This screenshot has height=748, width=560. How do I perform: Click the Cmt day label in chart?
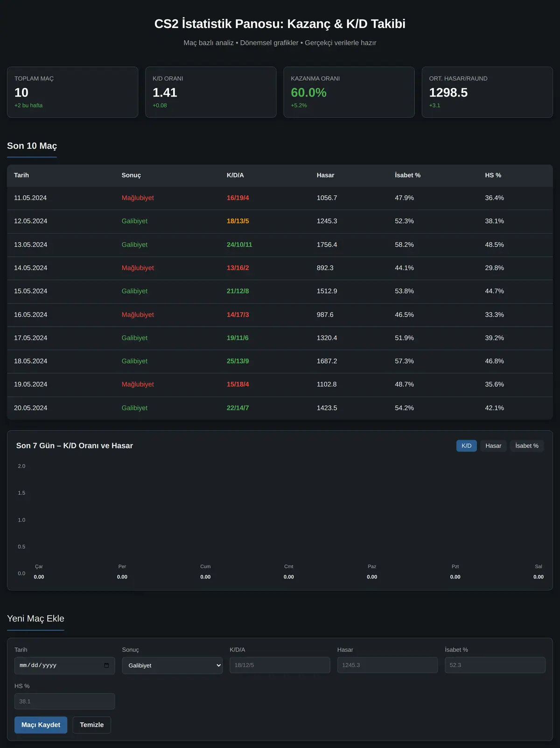click(x=289, y=566)
